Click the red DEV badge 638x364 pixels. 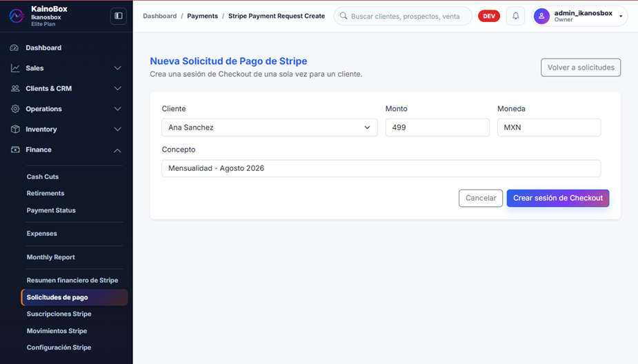point(488,16)
